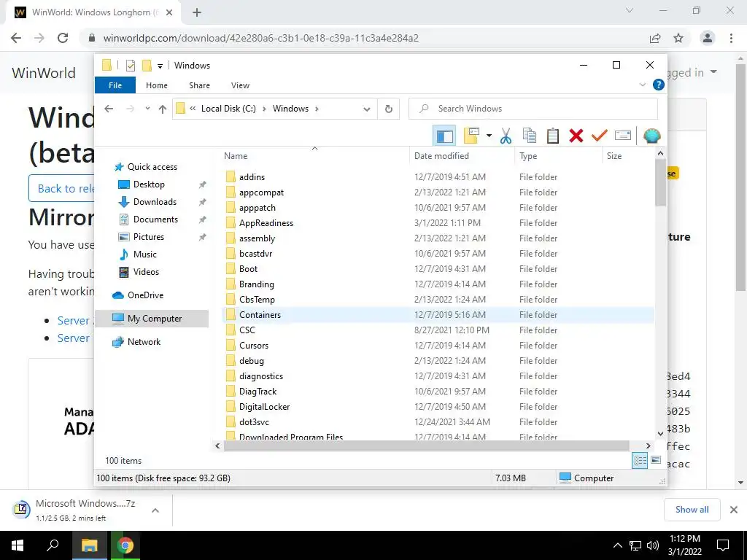Click the red X Delete icon
The image size is (747, 560).
pyautogui.click(x=576, y=136)
